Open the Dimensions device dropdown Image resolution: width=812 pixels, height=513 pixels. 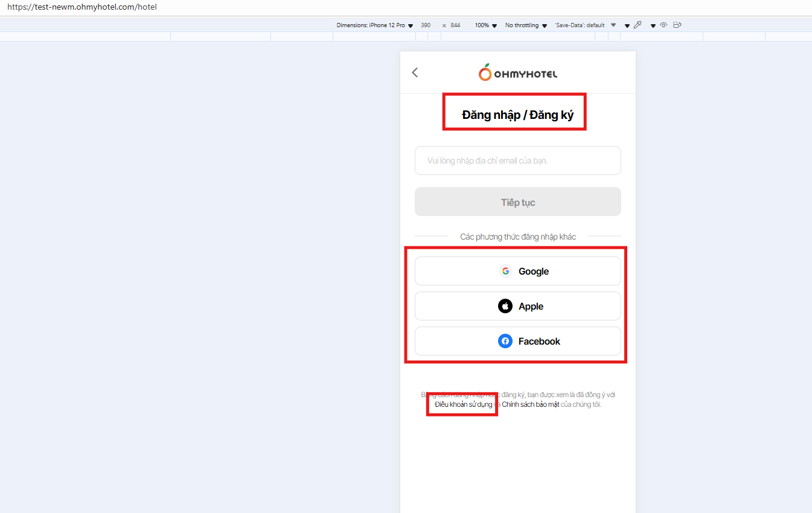click(x=374, y=25)
